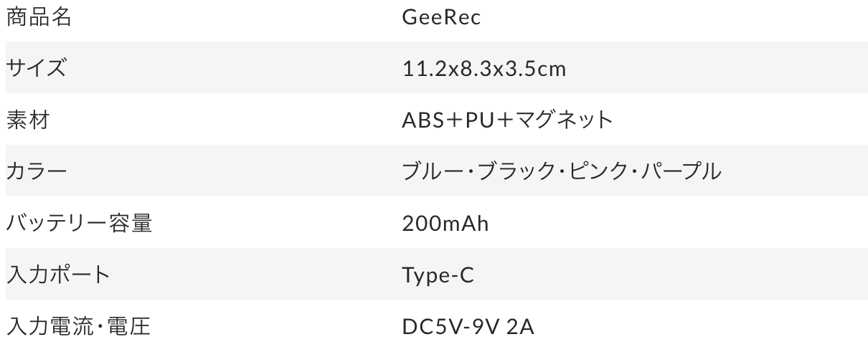Click the gray カラー row background

click(x=436, y=171)
